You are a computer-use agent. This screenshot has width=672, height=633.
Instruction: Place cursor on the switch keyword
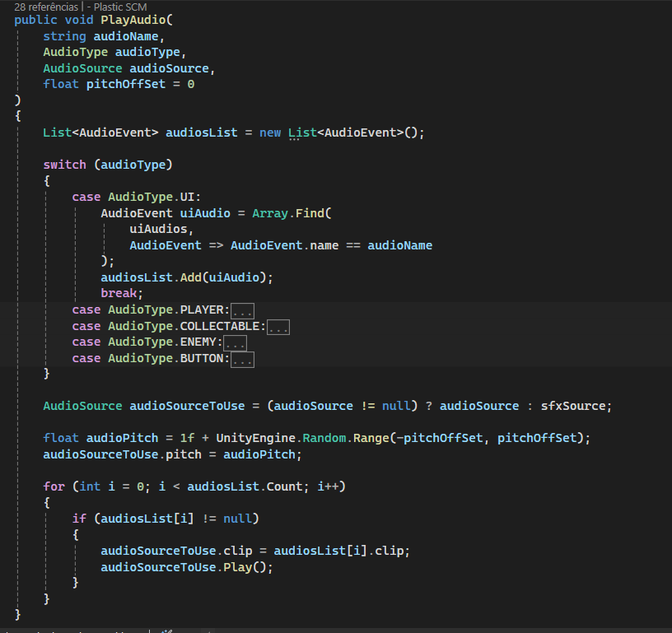pos(64,165)
